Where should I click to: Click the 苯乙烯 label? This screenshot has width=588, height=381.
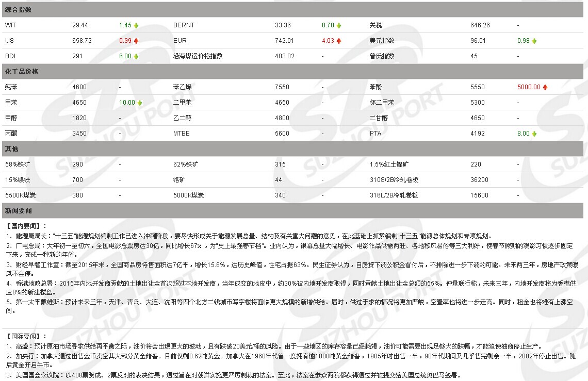[x=182, y=87]
